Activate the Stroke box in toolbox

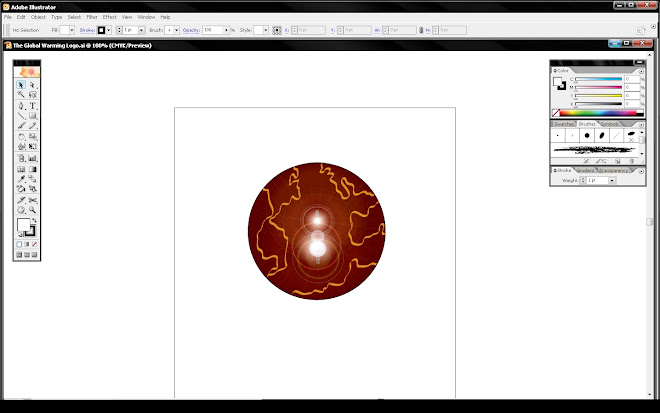tap(31, 232)
